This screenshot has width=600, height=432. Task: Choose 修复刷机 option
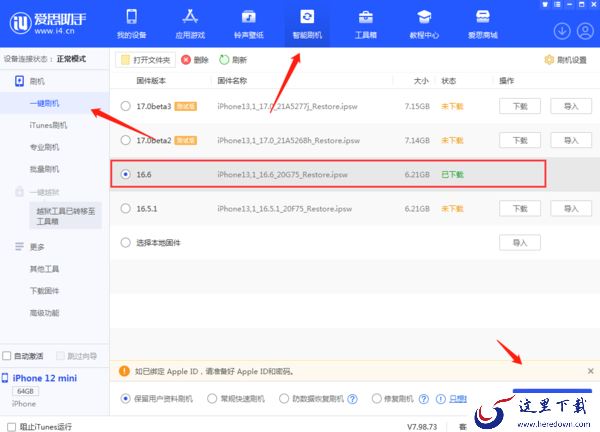tap(377, 399)
